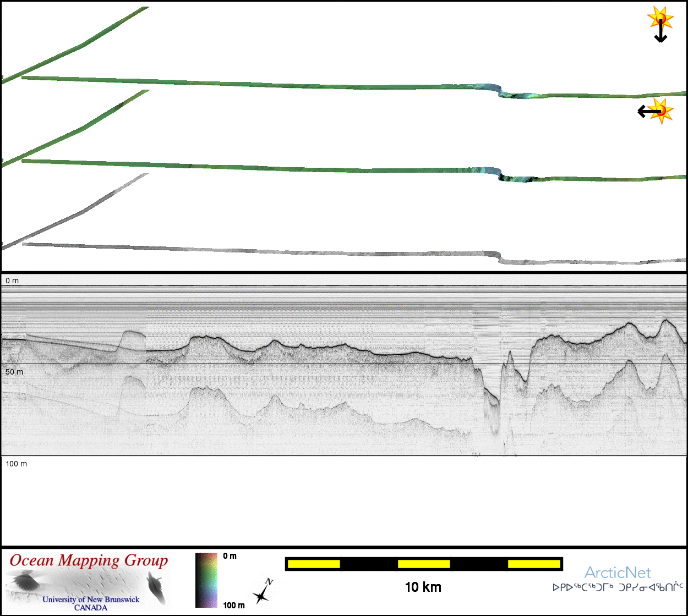This screenshot has height=616, width=688.
Task: Click the '0 m' profile depth label
Action: coord(12,280)
